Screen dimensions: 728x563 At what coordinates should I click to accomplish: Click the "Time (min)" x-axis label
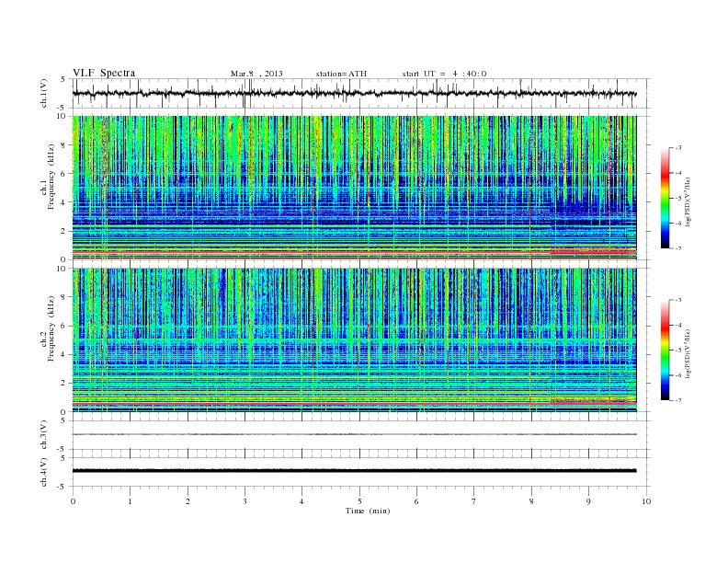click(x=368, y=511)
